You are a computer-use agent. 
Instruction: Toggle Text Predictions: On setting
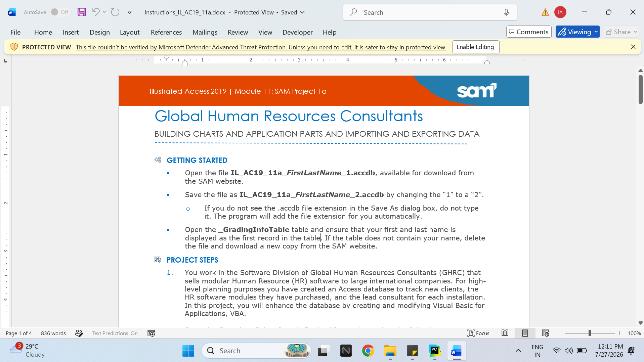coord(115,333)
